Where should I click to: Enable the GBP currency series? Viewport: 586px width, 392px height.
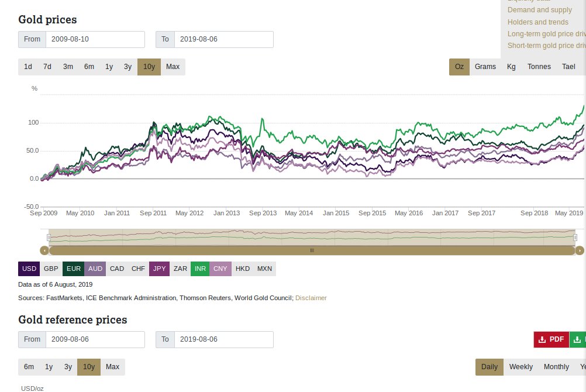point(51,269)
